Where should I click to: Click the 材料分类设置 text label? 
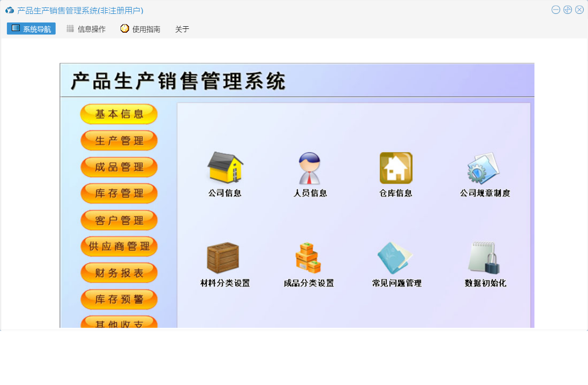(225, 283)
